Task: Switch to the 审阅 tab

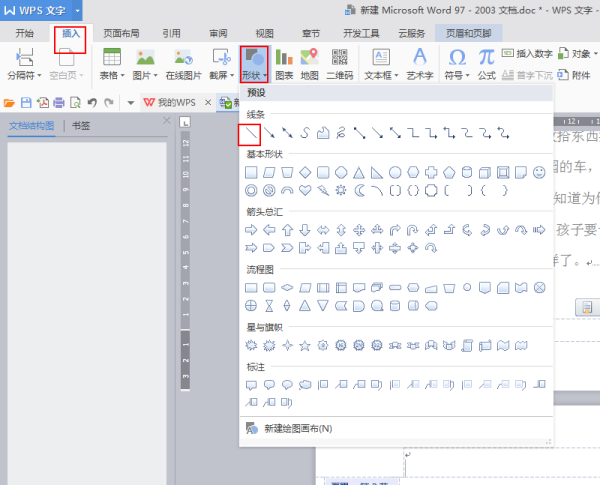Action: pyautogui.click(x=218, y=33)
